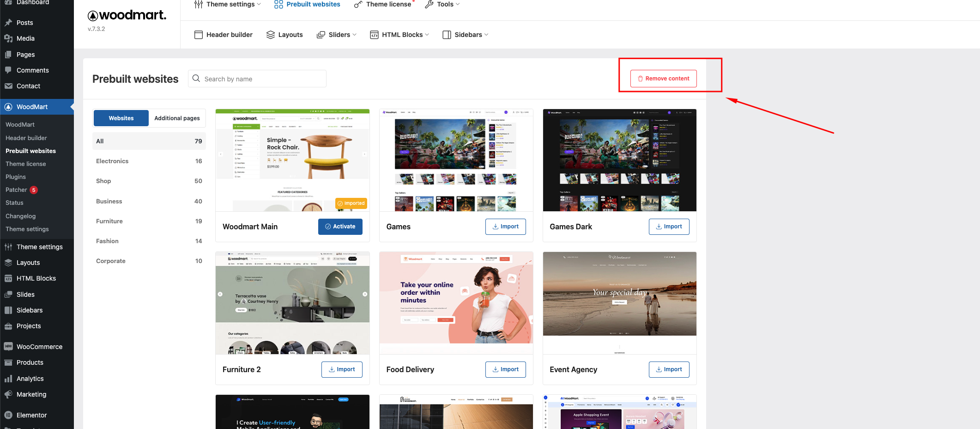Filter by Corporate category

[149, 261]
